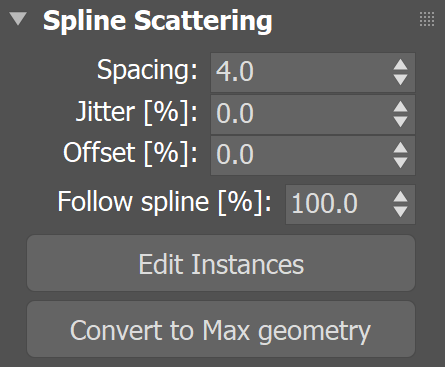Increase Jitter with the up arrow
Viewport: 445px width, 367px height.
tap(400, 107)
